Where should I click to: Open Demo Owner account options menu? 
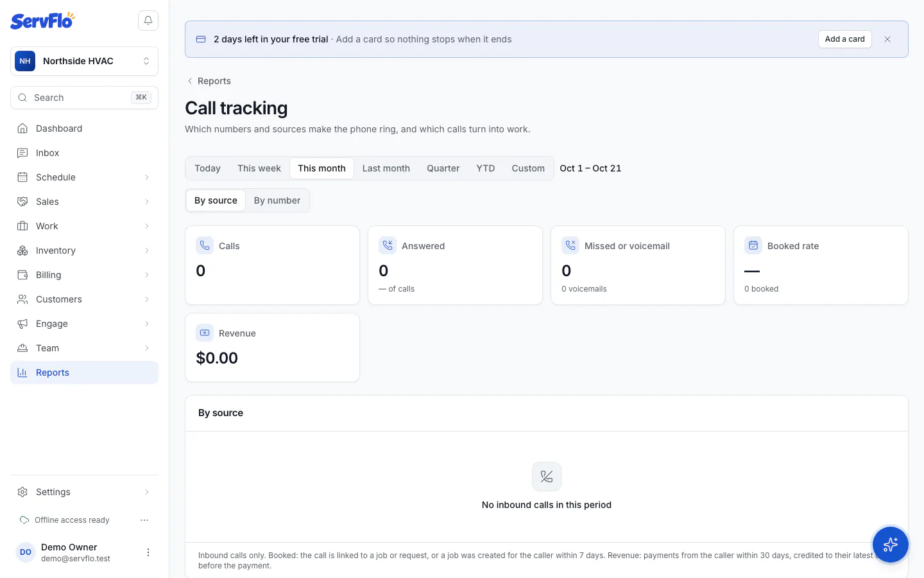tap(148, 552)
